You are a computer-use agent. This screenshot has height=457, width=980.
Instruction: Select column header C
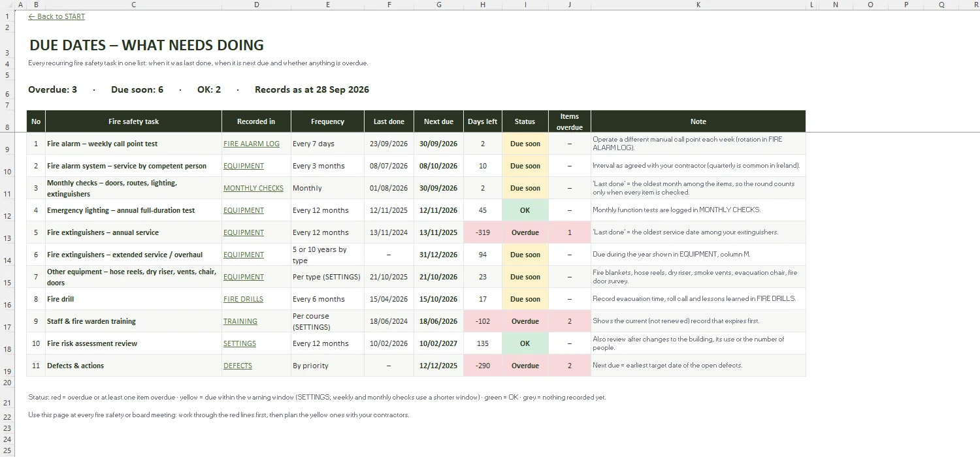(133, 5)
